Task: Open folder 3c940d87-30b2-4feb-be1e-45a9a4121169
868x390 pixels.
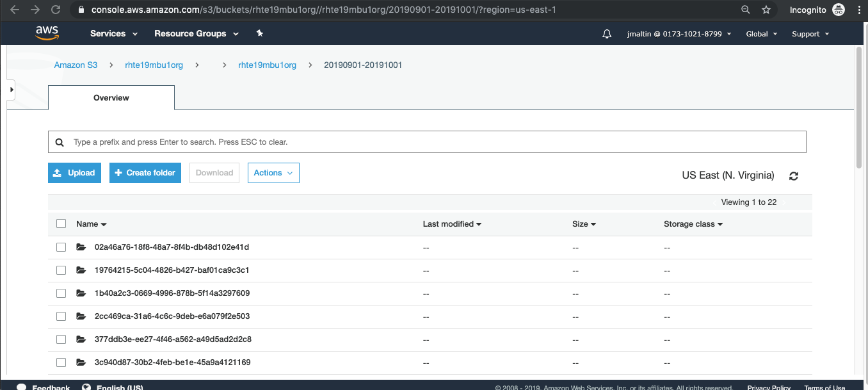Action: pos(172,362)
